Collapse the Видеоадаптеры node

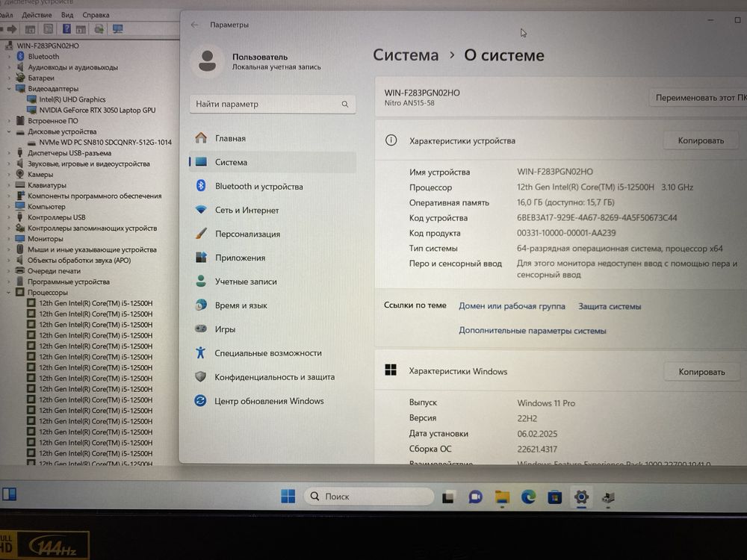pyautogui.click(x=8, y=89)
